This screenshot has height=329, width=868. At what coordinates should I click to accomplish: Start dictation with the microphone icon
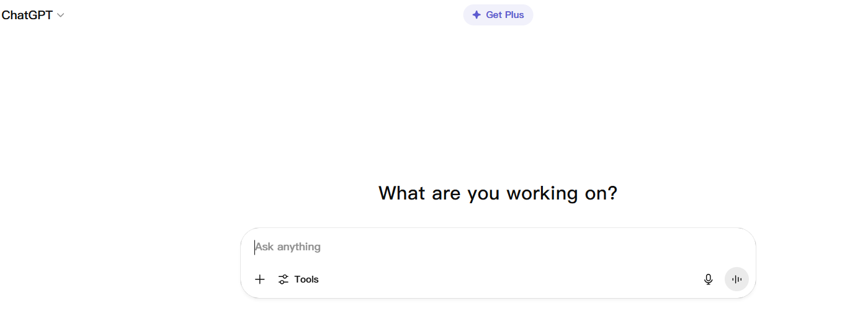(x=709, y=279)
